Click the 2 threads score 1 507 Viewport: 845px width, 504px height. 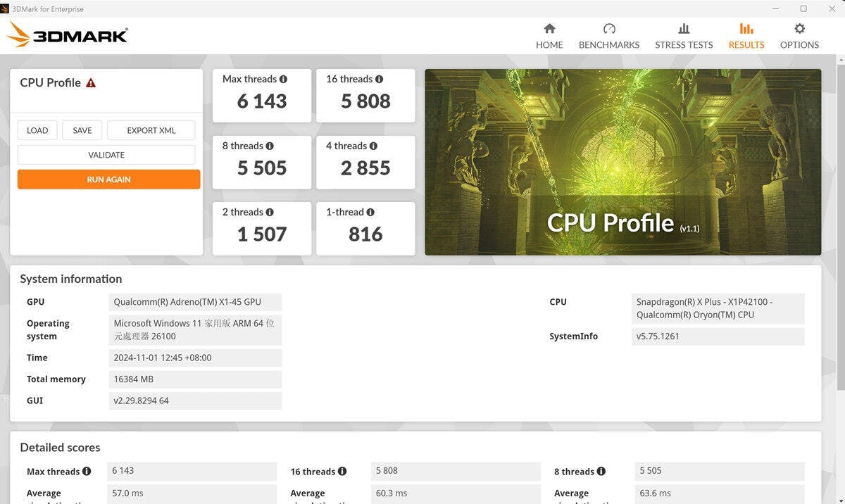click(x=262, y=234)
